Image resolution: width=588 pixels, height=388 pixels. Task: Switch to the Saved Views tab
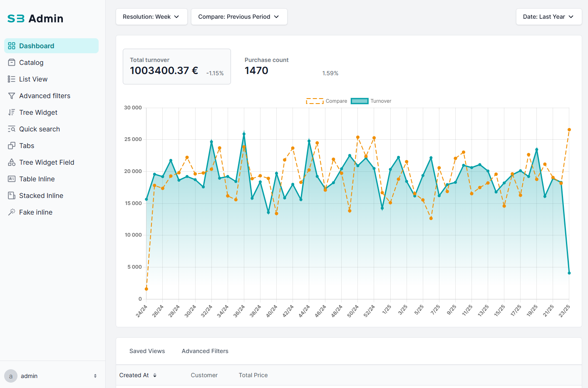click(x=147, y=351)
